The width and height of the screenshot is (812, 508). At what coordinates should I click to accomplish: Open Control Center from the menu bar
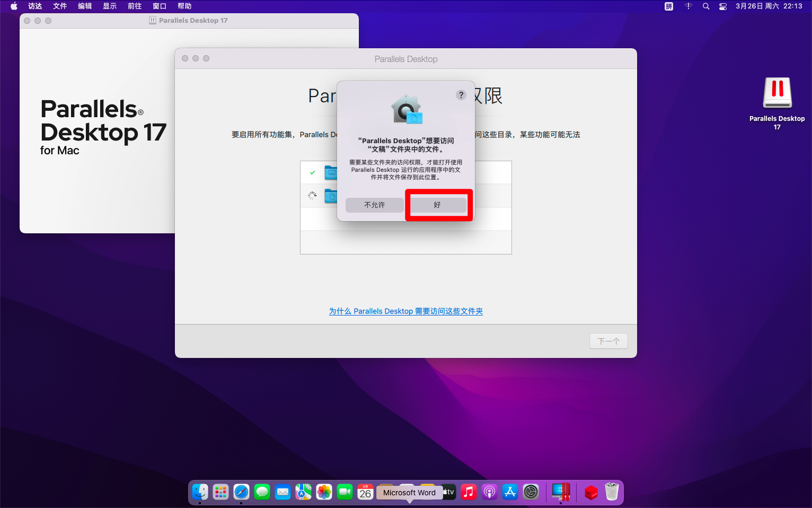[x=723, y=6]
